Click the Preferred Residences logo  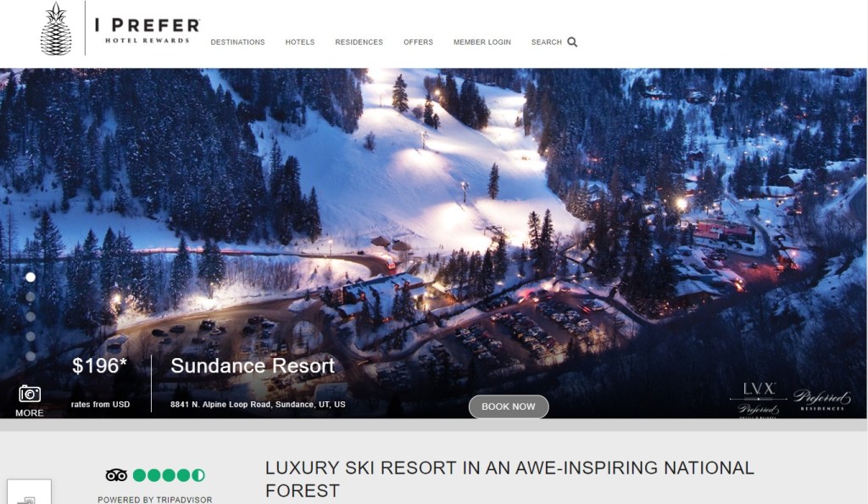[821, 400]
